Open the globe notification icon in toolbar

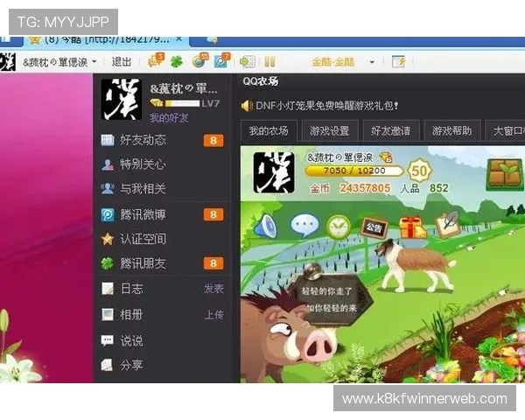pos(199,61)
